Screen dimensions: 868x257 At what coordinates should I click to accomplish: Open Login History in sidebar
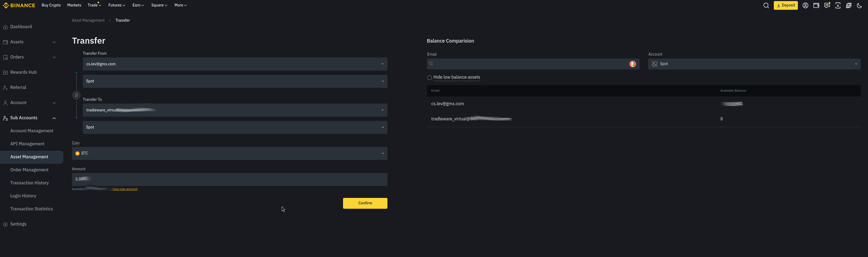pos(23,196)
